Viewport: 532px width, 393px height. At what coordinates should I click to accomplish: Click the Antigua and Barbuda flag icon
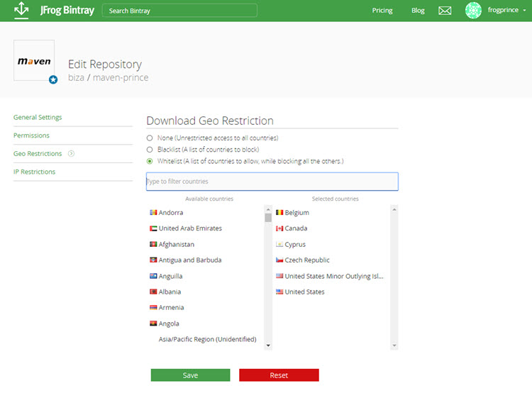pyautogui.click(x=153, y=260)
